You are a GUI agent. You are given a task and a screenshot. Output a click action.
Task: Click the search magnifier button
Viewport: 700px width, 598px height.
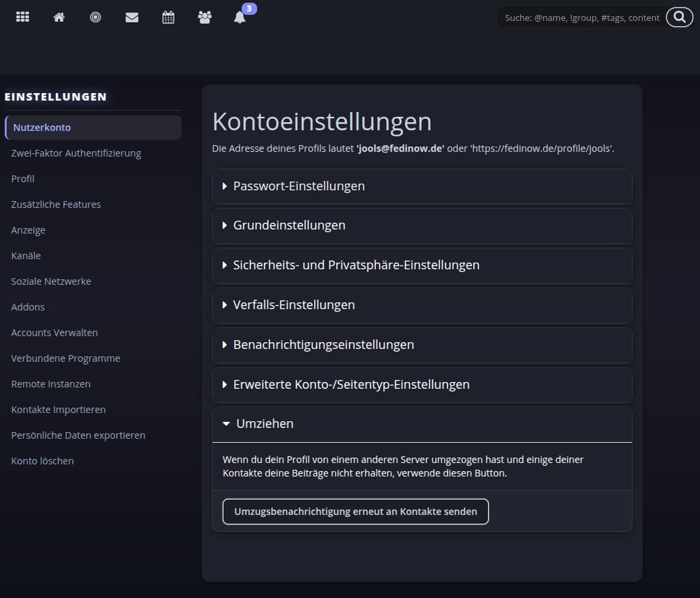[x=679, y=18]
